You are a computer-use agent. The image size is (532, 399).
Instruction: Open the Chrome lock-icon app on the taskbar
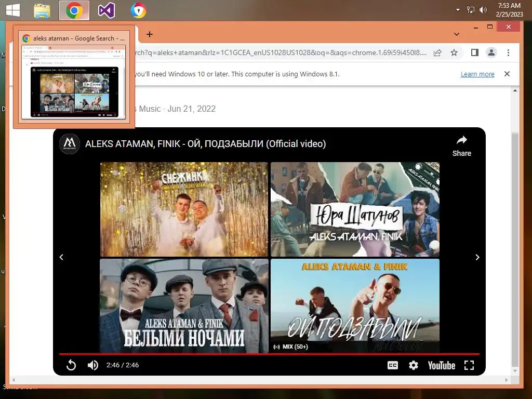138,10
